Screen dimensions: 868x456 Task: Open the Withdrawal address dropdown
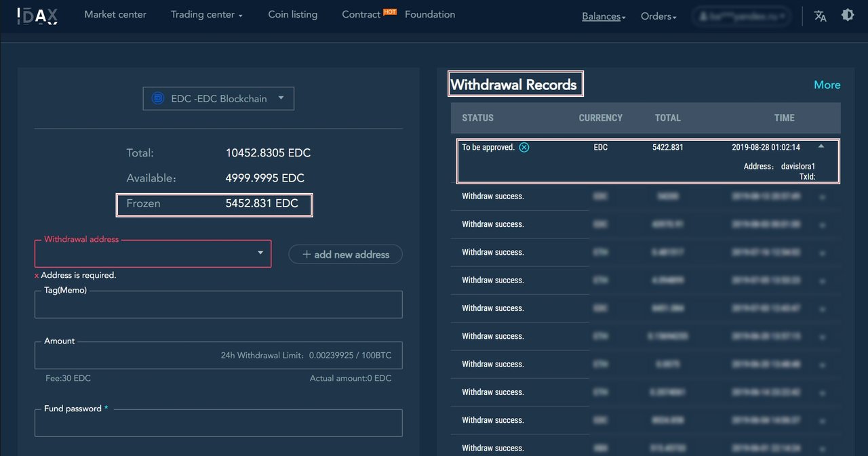pos(153,253)
